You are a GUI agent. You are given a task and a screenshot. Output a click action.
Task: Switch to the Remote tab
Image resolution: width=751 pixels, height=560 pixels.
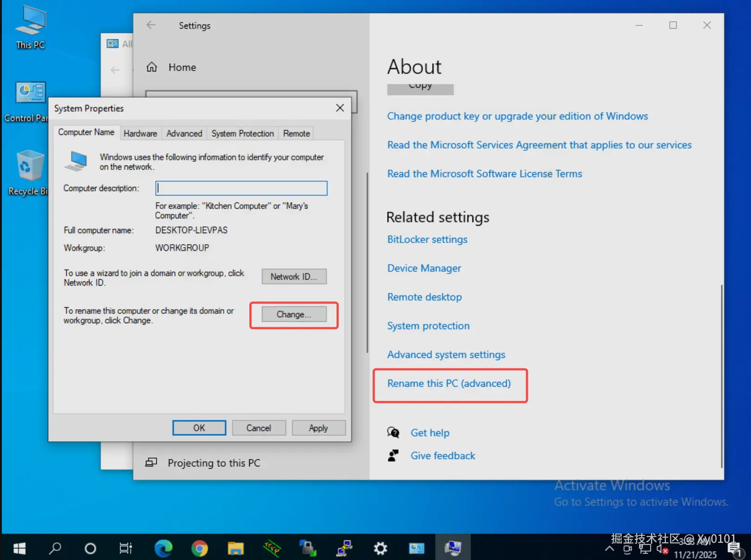click(x=297, y=134)
